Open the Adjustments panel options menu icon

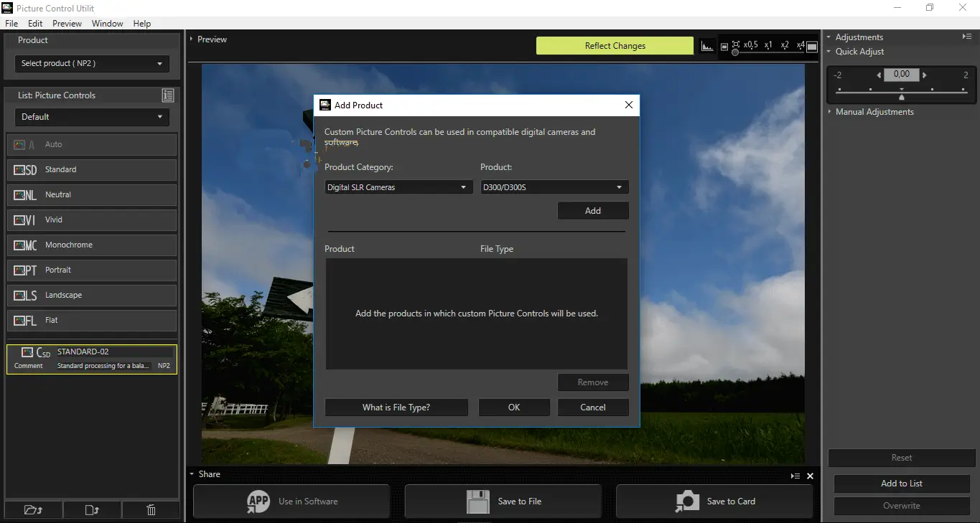(966, 37)
